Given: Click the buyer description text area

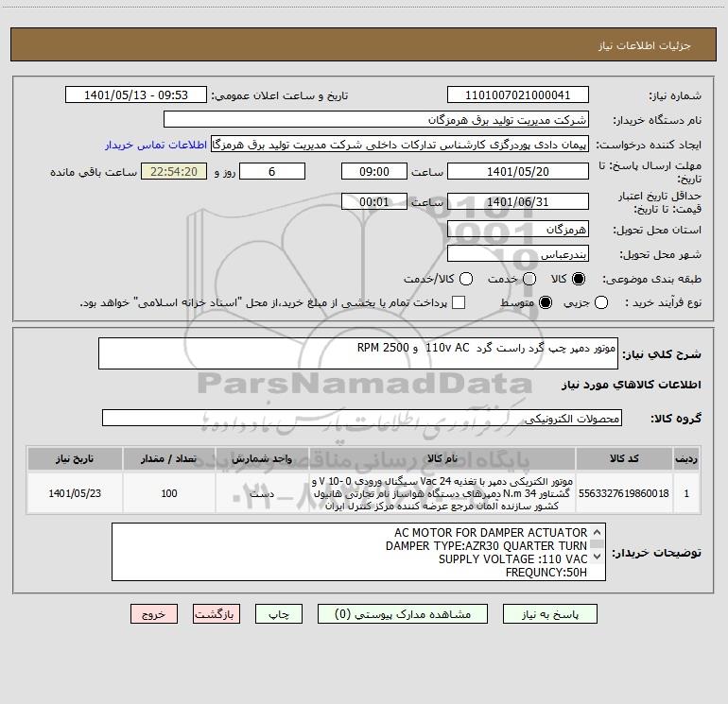Looking at the screenshot, I should point(358,552).
